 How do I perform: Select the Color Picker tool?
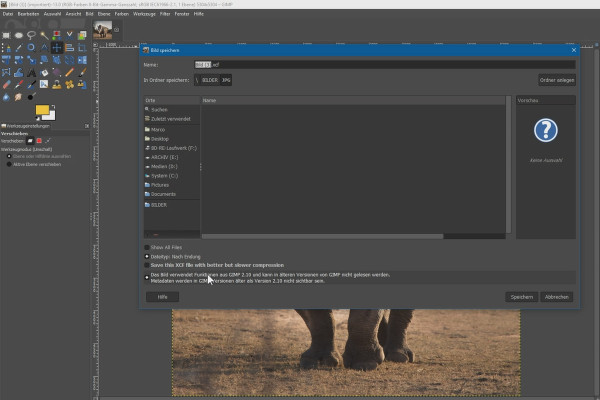(19, 48)
